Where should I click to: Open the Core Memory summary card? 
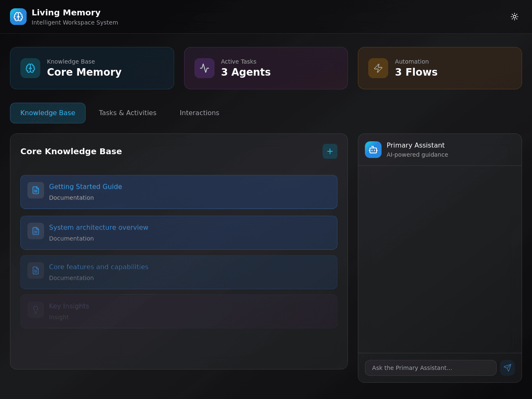coord(92,68)
